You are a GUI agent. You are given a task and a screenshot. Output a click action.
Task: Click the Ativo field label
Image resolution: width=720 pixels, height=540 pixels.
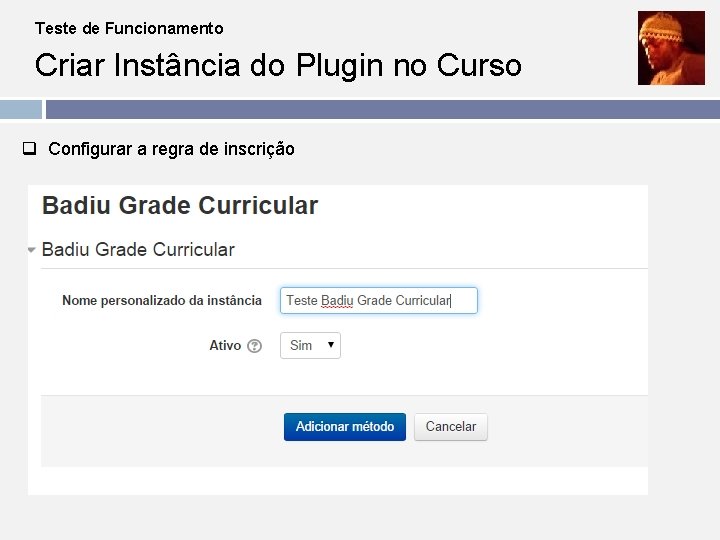pyautogui.click(x=225, y=346)
